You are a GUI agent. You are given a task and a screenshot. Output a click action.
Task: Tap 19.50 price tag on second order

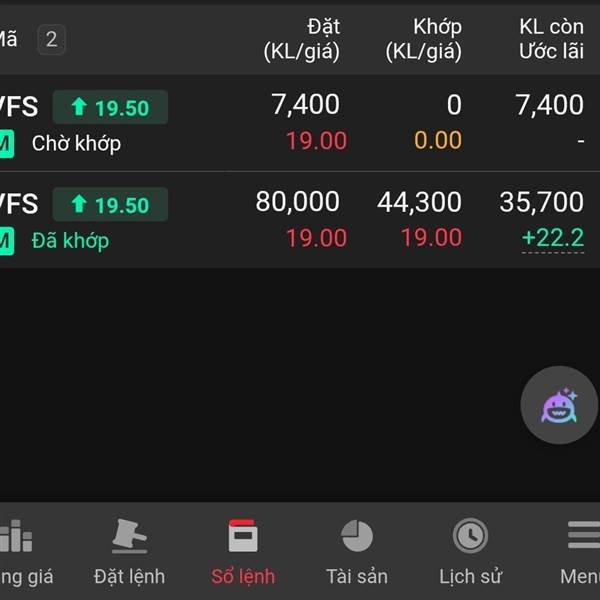(110, 204)
